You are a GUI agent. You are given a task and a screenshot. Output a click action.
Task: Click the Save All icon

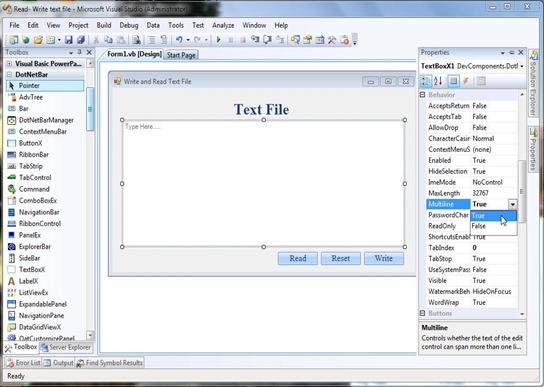[x=81, y=40]
